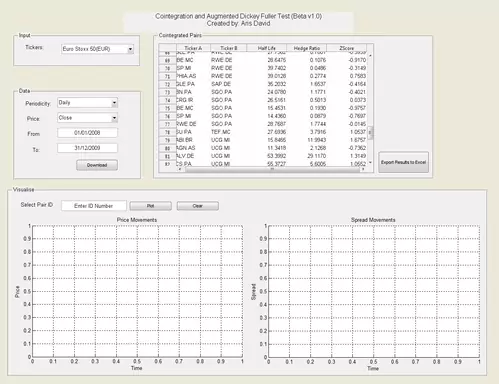Click the ZScore column header
The width and height of the screenshot is (499, 384).
(x=347, y=48)
